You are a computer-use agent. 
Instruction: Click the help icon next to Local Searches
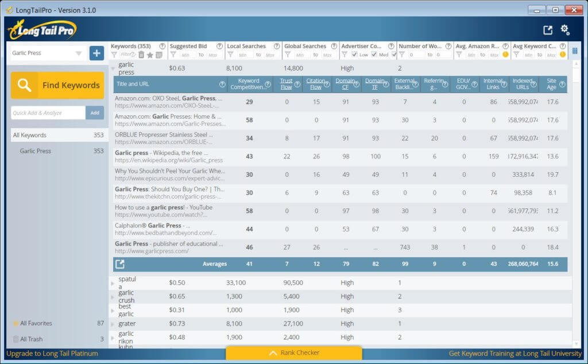click(x=277, y=46)
